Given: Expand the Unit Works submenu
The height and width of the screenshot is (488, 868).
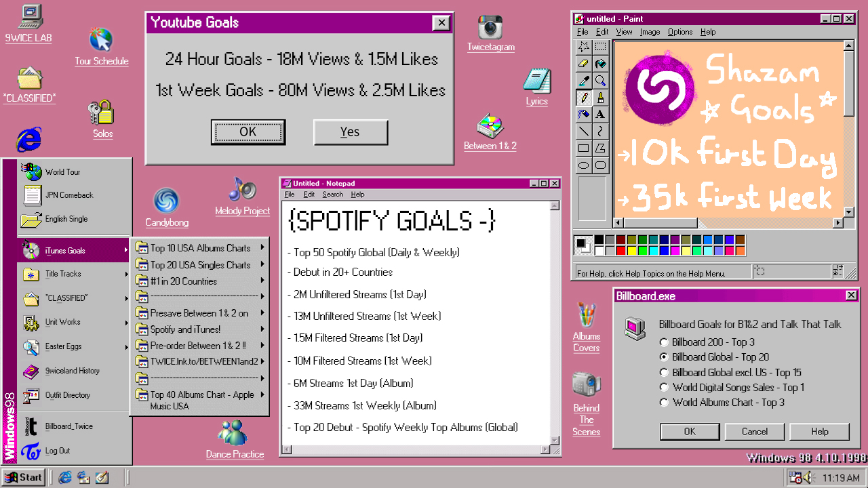Looking at the screenshot, I should [x=75, y=322].
